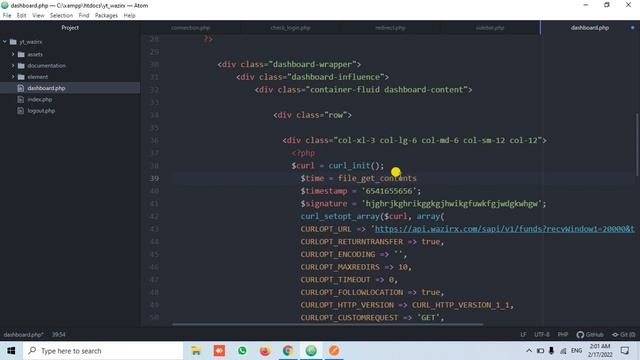Open the api.wazirx.com URL link in code

504,229
